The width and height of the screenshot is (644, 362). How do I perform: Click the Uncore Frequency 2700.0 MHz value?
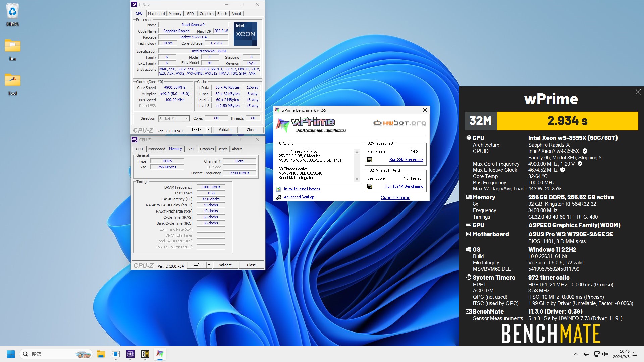(x=239, y=173)
